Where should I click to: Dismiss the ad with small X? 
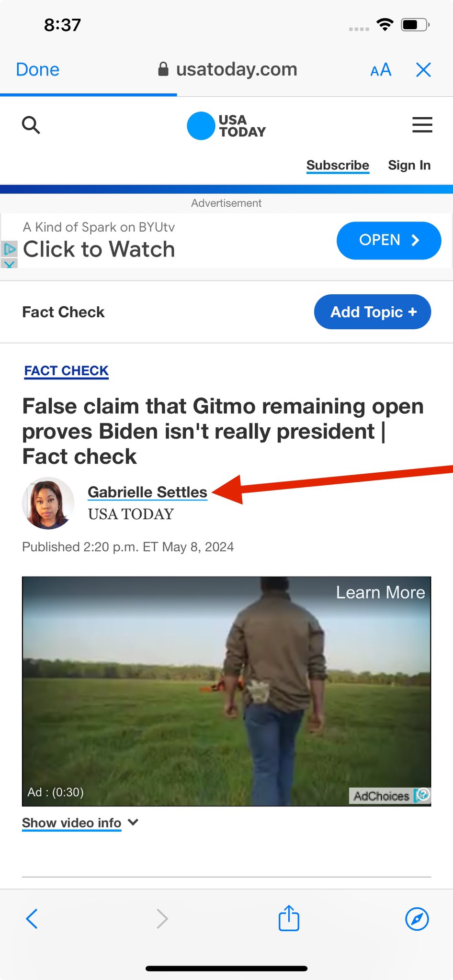point(9,263)
